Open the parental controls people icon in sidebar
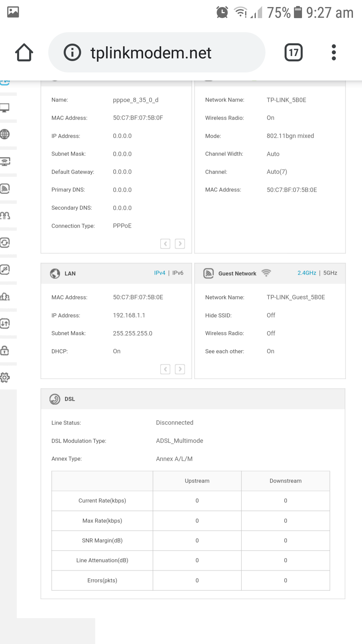Viewport: 362px width, 644px height. [5, 297]
